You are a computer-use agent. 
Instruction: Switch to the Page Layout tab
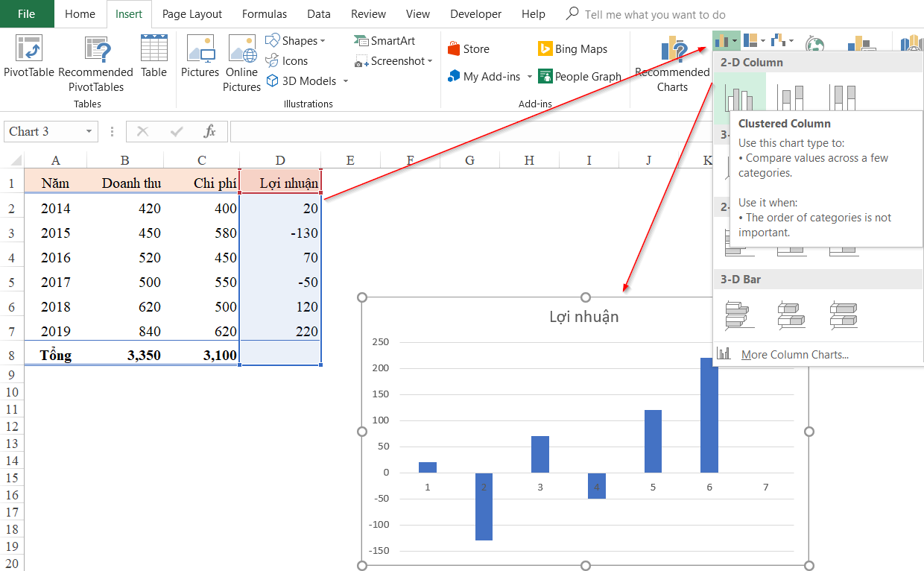[x=192, y=14]
